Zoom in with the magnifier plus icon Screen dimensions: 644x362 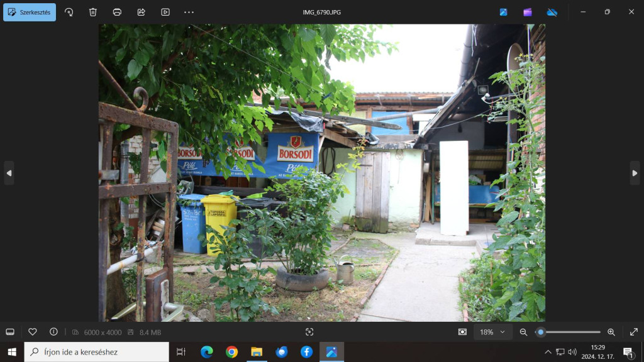[611, 332]
